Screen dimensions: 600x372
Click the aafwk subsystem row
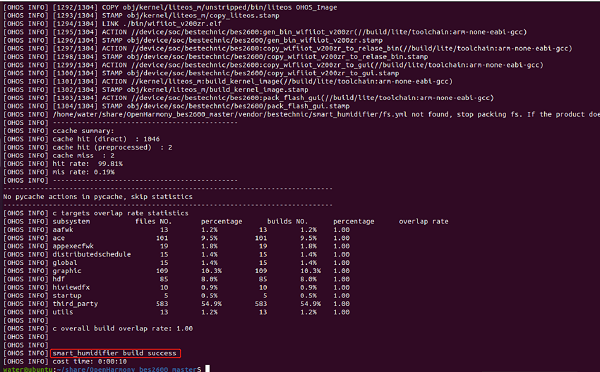[176, 230]
